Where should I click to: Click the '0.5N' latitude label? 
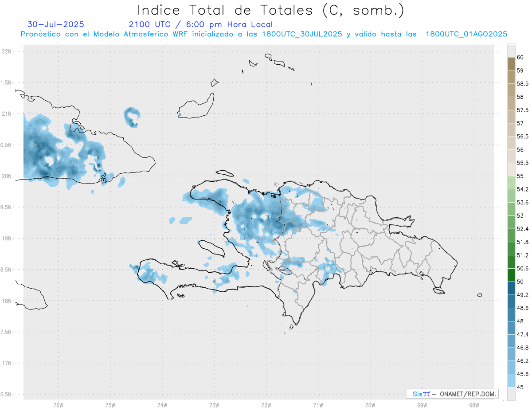[7, 145]
